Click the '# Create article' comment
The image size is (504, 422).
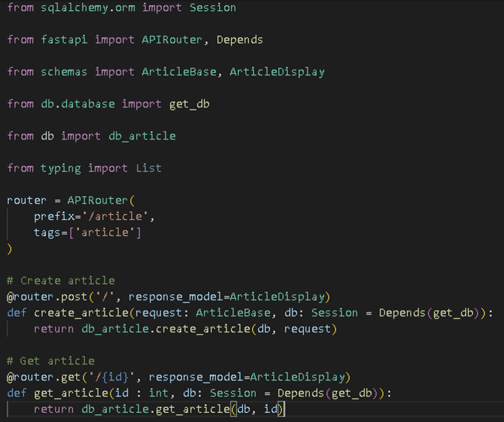pos(61,281)
